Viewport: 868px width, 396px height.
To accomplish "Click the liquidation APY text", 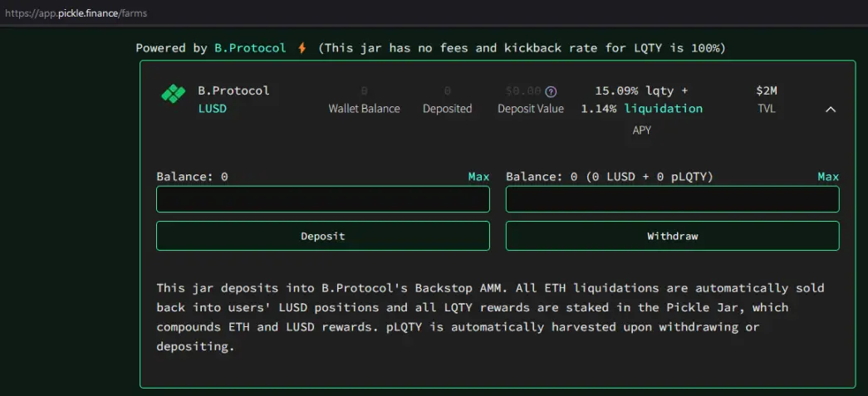I will coord(663,109).
